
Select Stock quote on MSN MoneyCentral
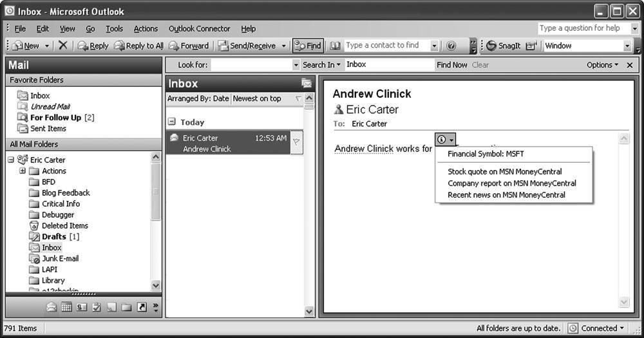(505, 171)
